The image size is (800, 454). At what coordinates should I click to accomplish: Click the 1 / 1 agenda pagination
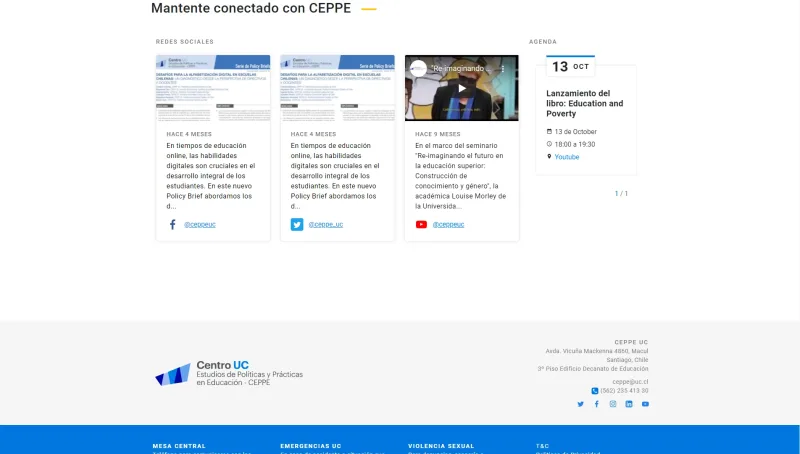pyautogui.click(x=621, y=194)
